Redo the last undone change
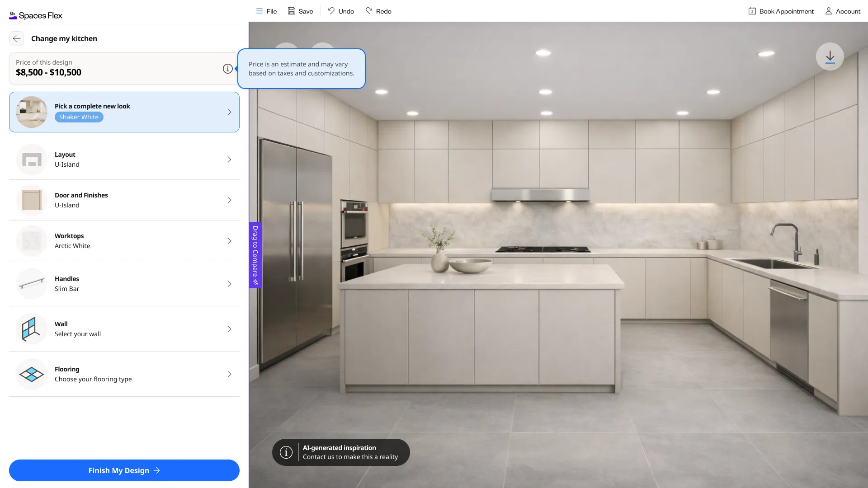The width and height of the screenshot is (868, 488). point(378,11)
